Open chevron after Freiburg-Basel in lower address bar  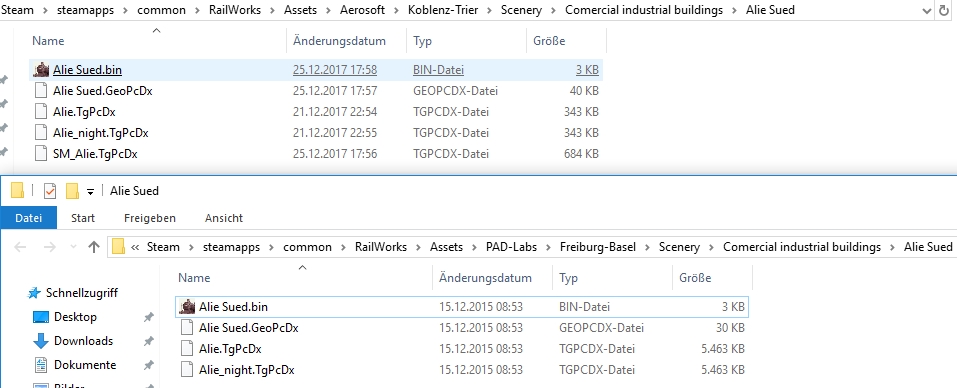[x=648, y=247]
